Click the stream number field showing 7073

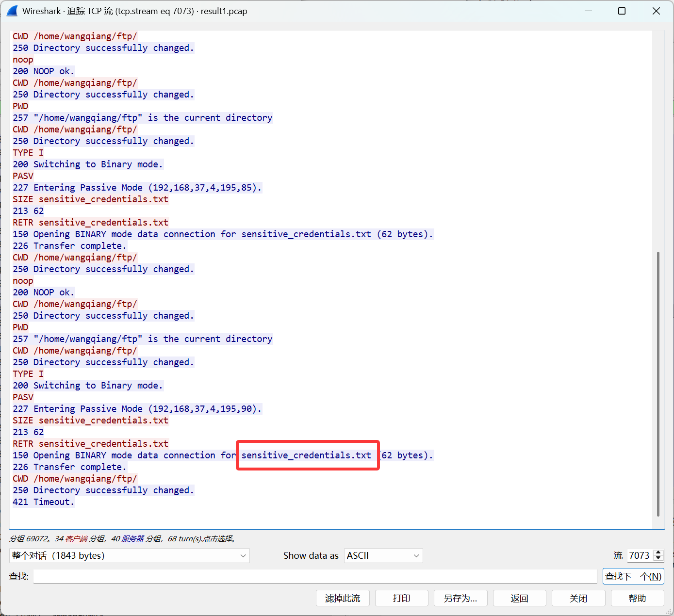(x=639, y=555)
